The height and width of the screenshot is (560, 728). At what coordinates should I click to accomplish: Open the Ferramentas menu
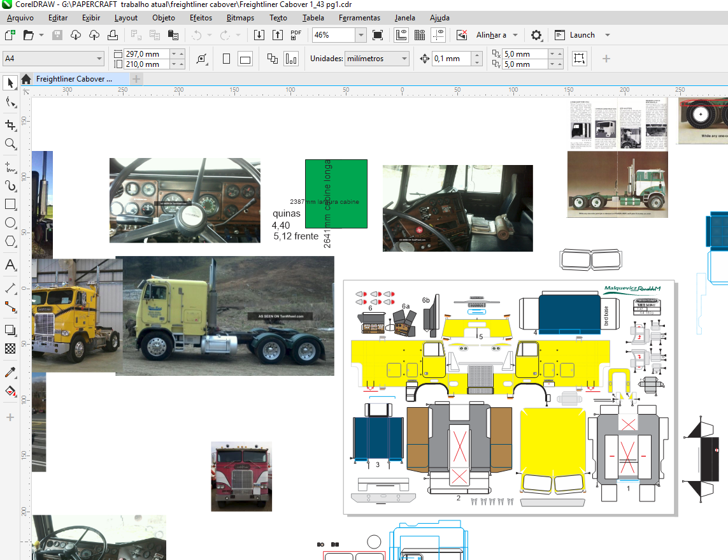tap(359, 18)
